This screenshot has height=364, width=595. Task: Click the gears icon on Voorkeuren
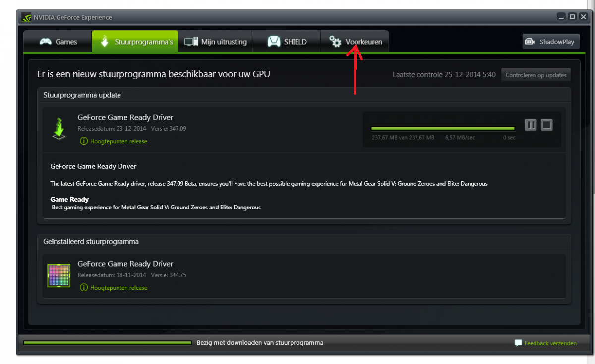coord(336,42)
